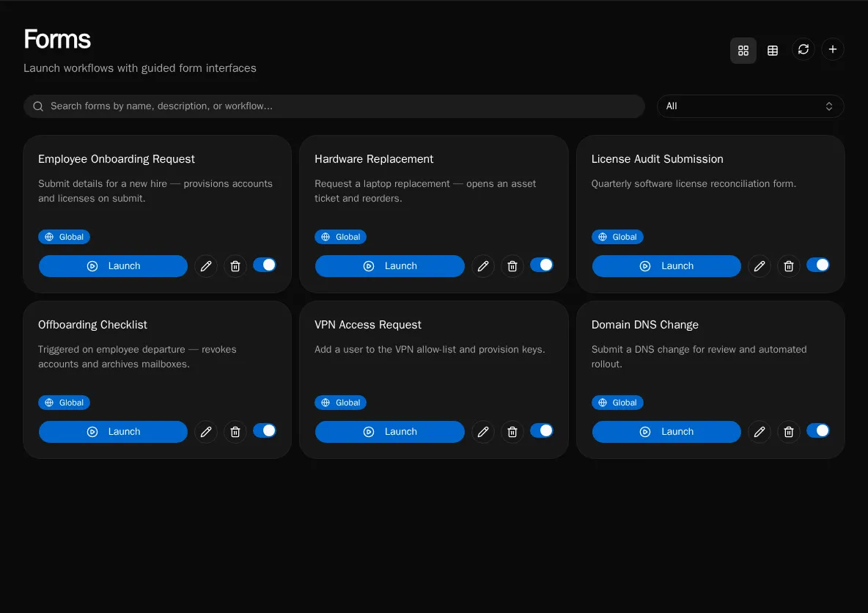This screenshot has width=868, height=613.
Task: Open the All filter dropdown
Action: pos(750,106)
